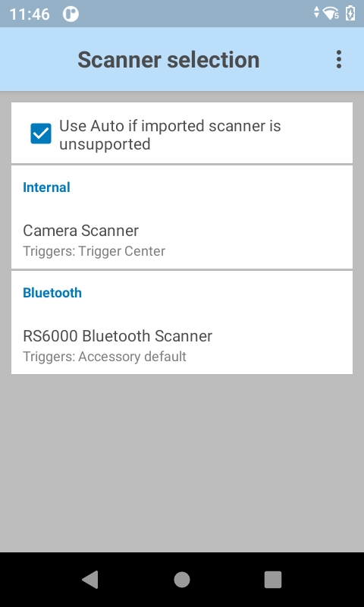
Task: Tap the round notification icon beside the clock
Action: (71, 14)
